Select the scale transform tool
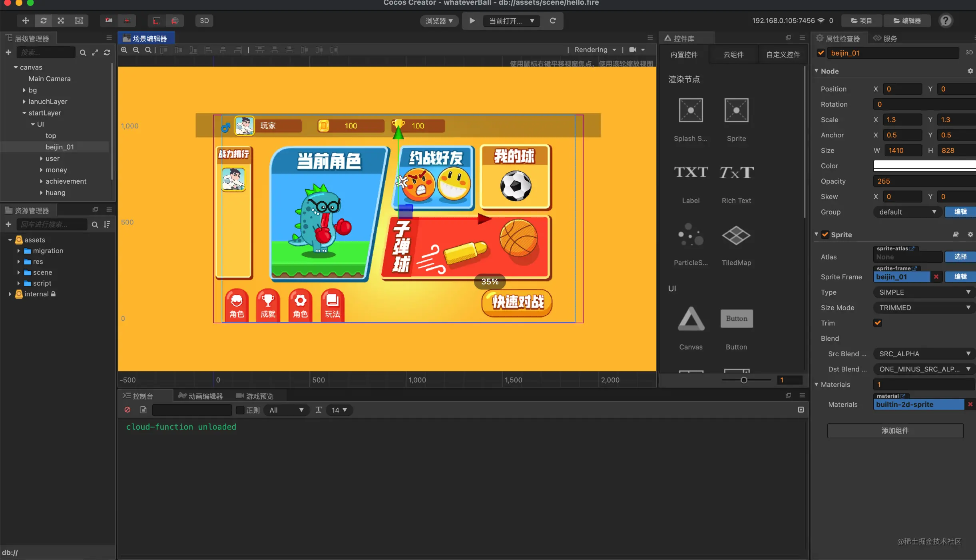The image size is (976, 560). pyautogui.click(x=61, y=20)
